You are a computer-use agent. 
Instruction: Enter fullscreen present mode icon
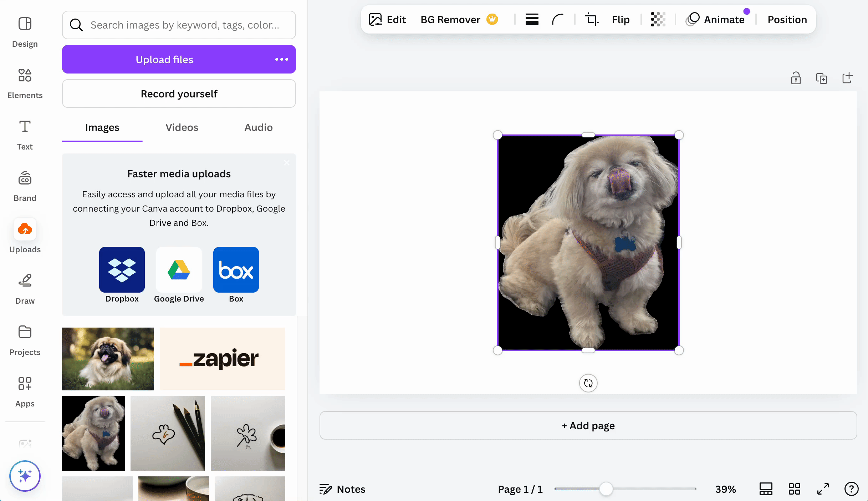[823, 489]
